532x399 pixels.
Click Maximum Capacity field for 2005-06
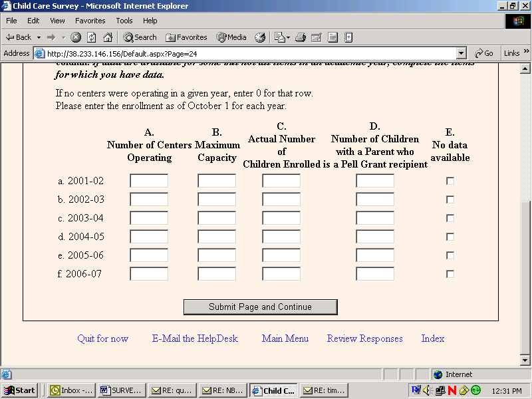point(217,255)
